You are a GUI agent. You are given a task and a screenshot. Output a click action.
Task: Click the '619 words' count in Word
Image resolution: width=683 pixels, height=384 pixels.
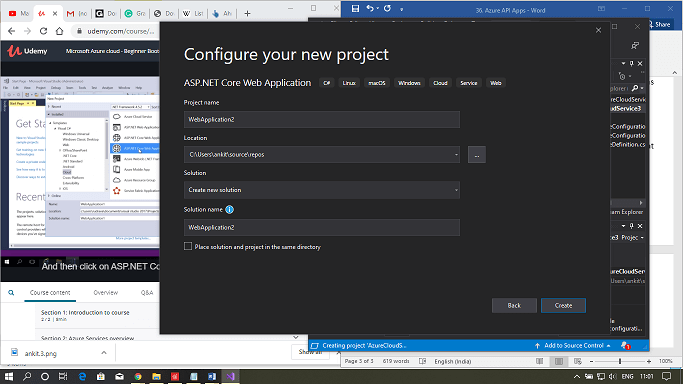(x=396, y=361)
